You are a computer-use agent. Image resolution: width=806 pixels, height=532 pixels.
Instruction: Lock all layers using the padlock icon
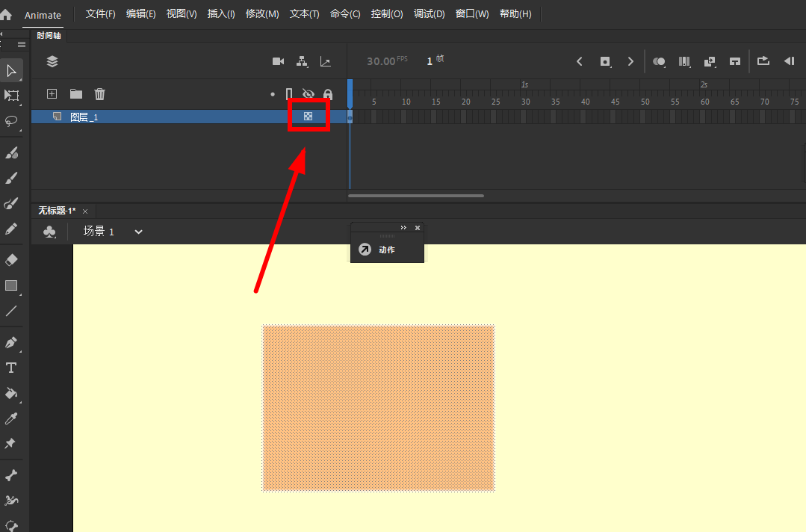[328, 94]
